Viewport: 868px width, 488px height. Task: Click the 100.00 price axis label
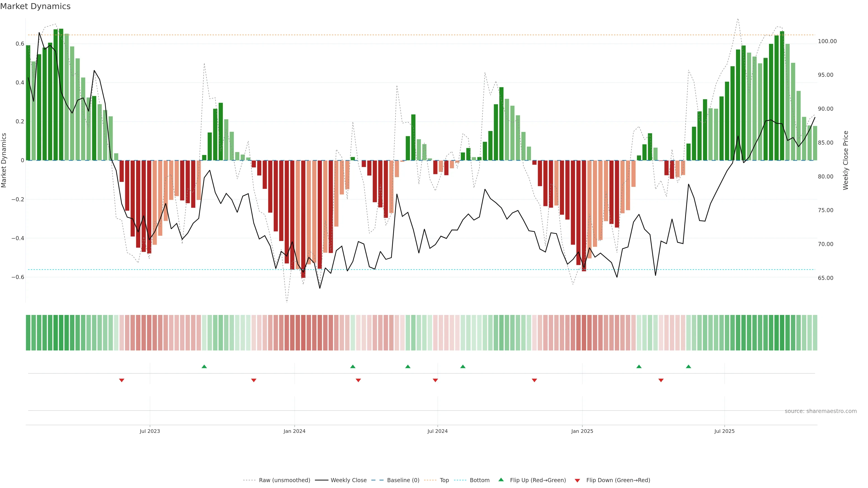[827, 41]
